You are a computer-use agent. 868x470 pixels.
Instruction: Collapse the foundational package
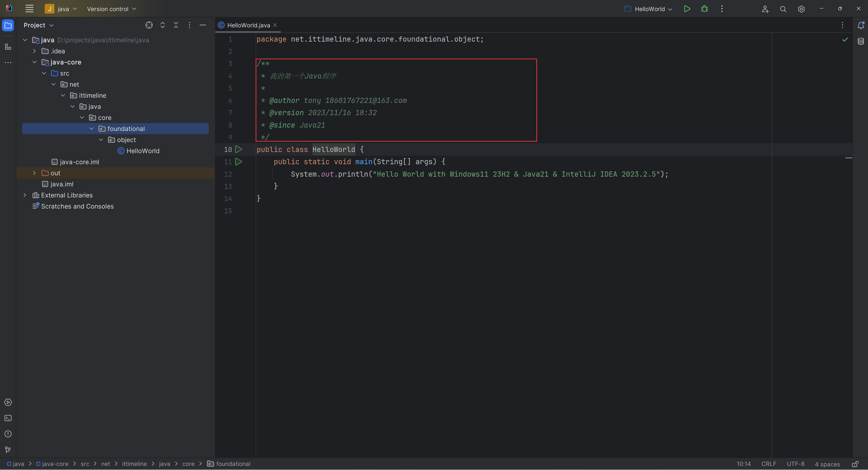pos(91,129)
